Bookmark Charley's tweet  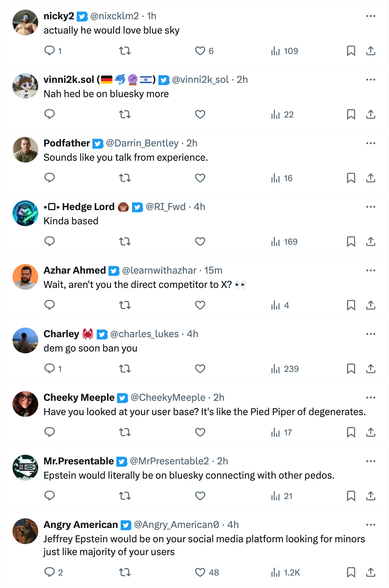[x=351, y=369]
